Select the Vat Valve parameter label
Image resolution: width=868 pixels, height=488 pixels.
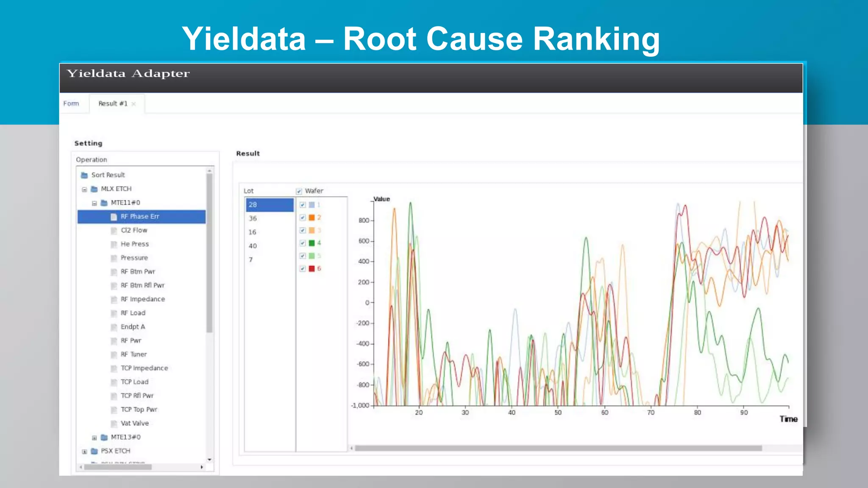click(x=135, y=424)
